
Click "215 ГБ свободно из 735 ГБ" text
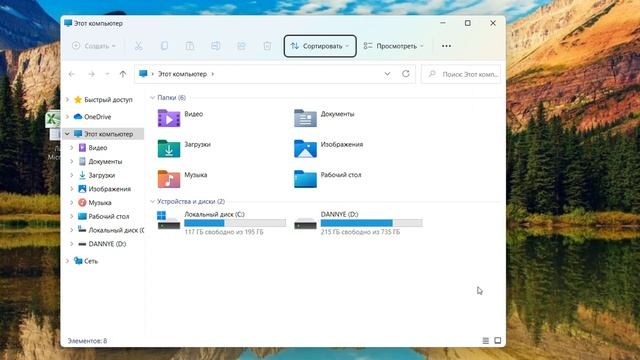[360, 232]
